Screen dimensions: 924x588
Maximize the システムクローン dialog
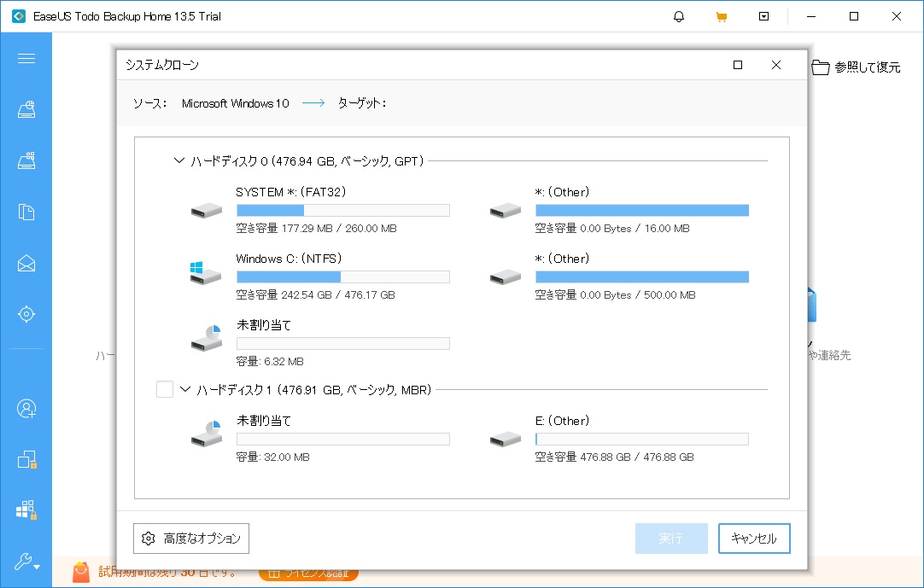[738, 65]
